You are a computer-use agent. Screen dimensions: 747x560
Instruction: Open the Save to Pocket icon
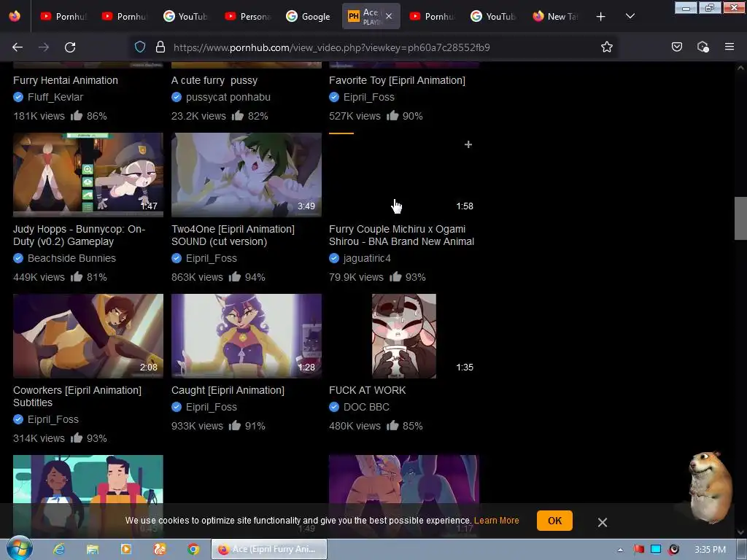tap(676, 47)
